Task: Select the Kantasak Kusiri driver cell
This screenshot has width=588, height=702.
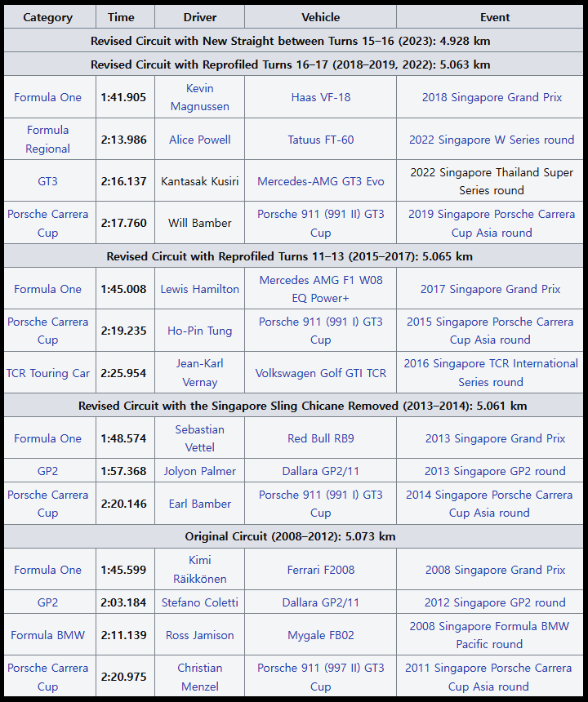Action: point(200,181)
